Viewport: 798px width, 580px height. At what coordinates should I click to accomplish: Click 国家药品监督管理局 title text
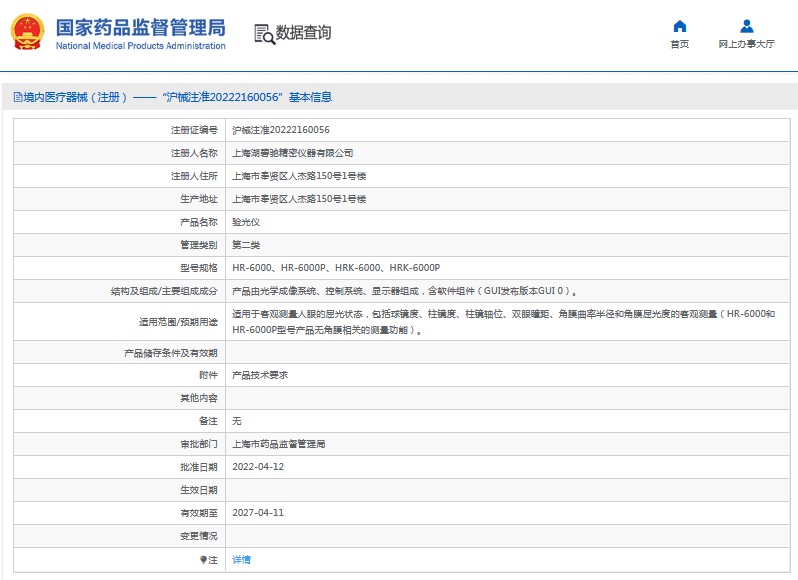pos(140,27)
